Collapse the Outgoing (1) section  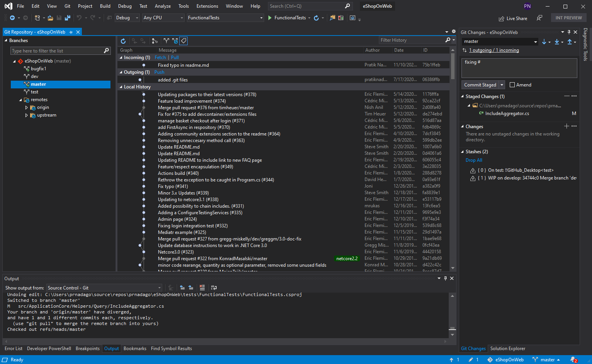121,72
